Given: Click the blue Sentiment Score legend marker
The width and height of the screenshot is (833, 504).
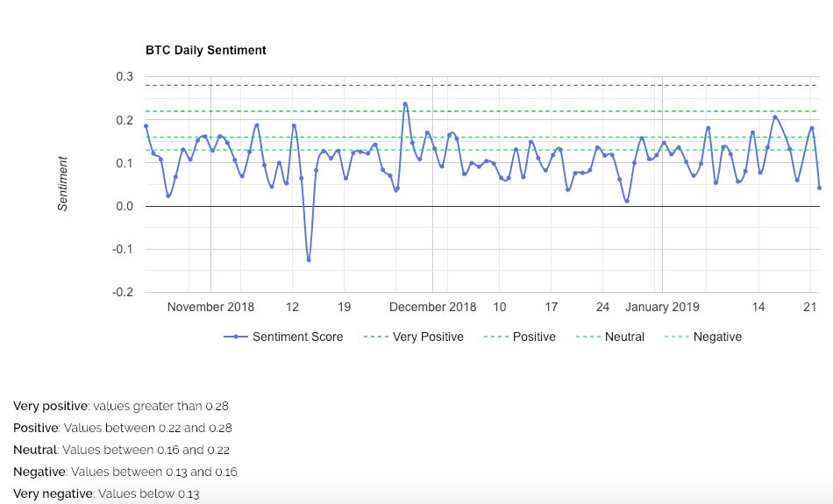Looking at the screenshot, I should [x=235, y=337].
